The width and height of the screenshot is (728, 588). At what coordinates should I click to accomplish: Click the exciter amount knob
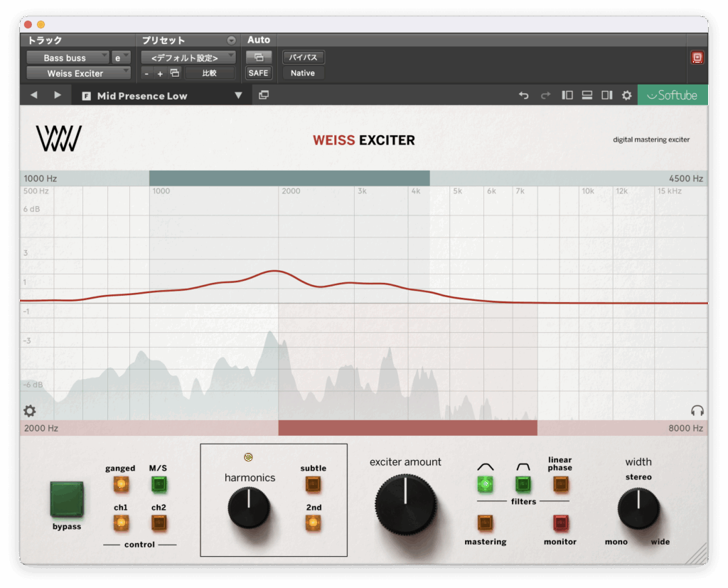coord(405,504)
